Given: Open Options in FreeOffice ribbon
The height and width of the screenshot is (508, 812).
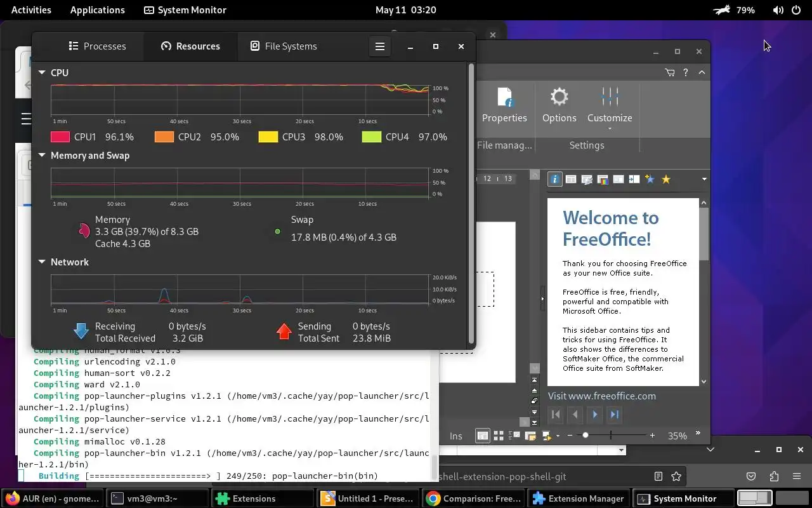Looking at the screenshot, I should tap(559, 105).
